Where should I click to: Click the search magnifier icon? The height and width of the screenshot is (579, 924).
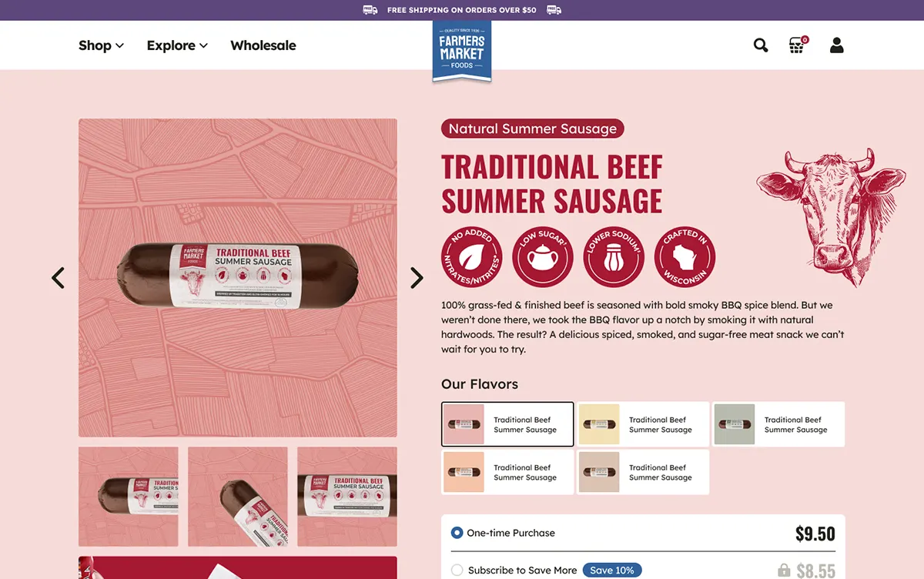coord(761,45)
